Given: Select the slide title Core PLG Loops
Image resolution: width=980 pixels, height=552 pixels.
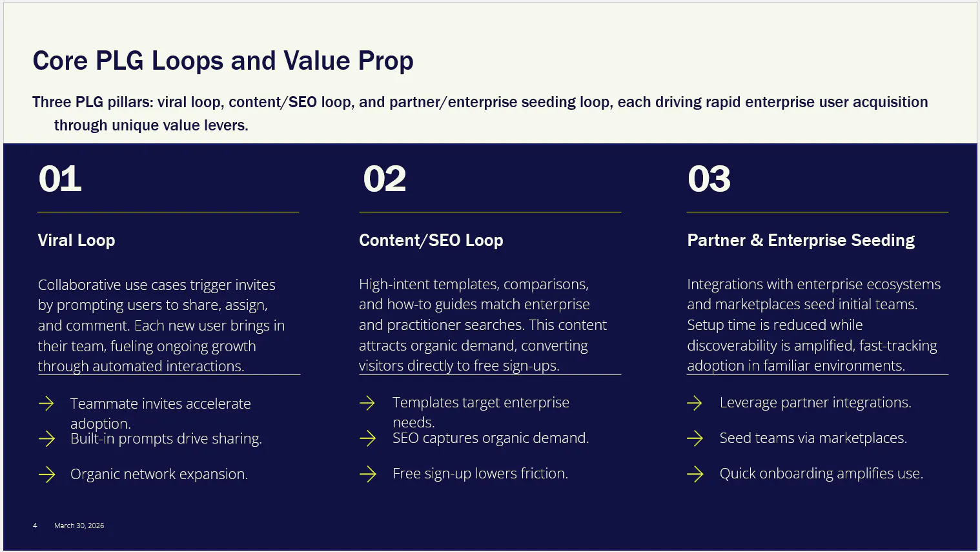Looking at the screenshot, I should pos(223,61).
